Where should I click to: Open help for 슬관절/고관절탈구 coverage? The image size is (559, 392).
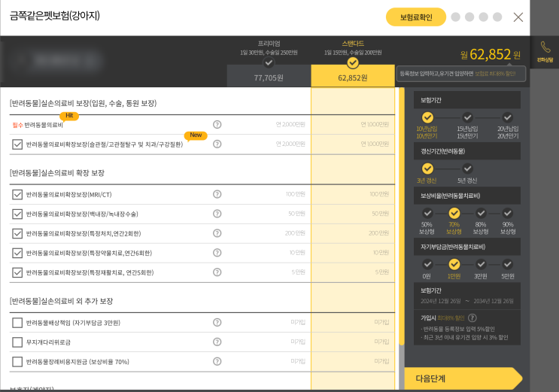tap(217, 144)
